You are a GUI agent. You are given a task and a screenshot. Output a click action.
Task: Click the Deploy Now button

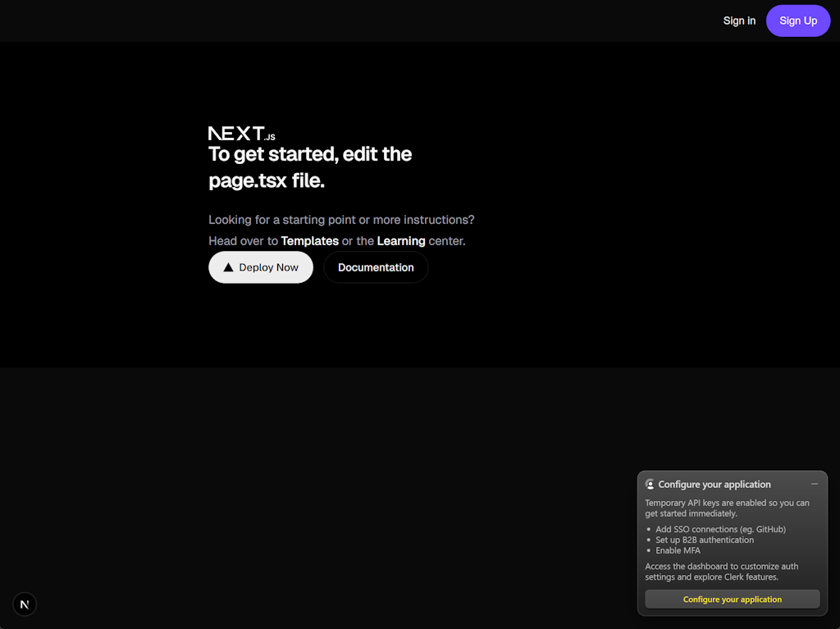[261, 267]
